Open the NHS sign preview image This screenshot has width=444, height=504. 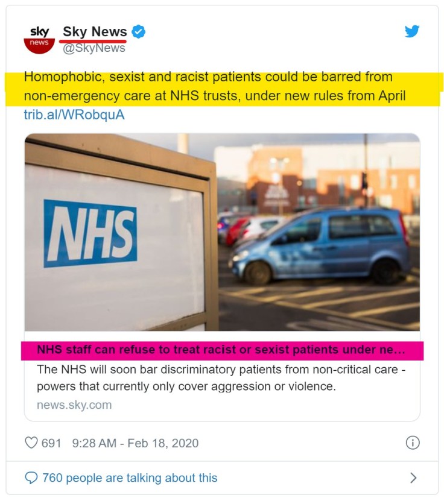pyautogui.click(x=223, y=232)
